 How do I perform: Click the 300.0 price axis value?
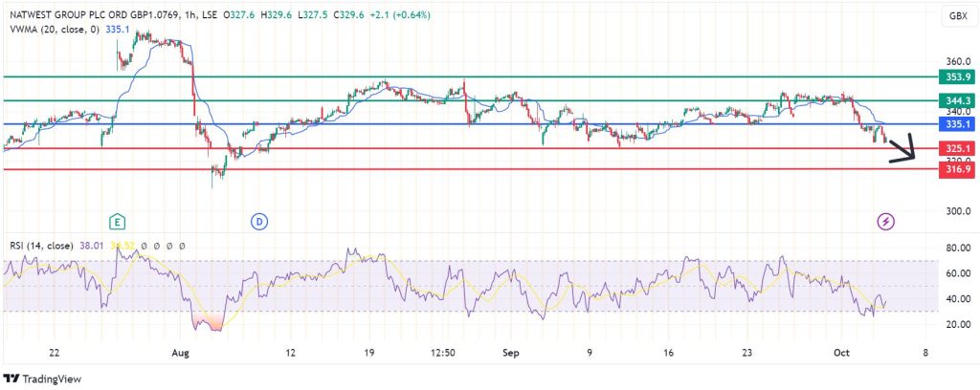[959, 211]
